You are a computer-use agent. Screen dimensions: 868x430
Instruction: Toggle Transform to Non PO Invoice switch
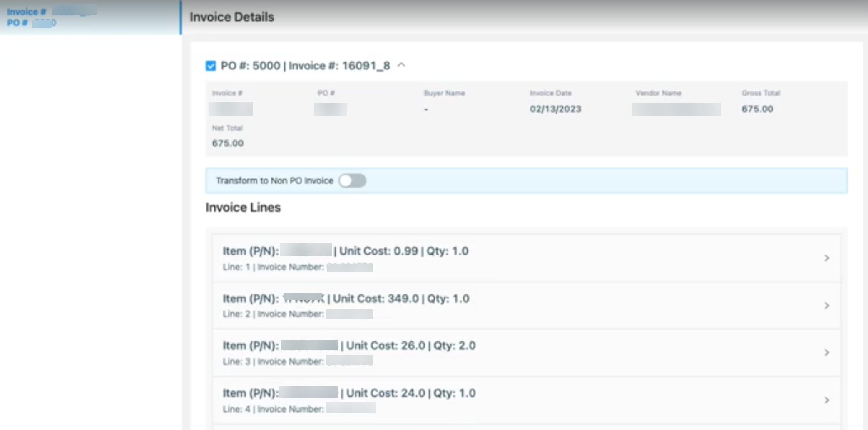point(352,180)
